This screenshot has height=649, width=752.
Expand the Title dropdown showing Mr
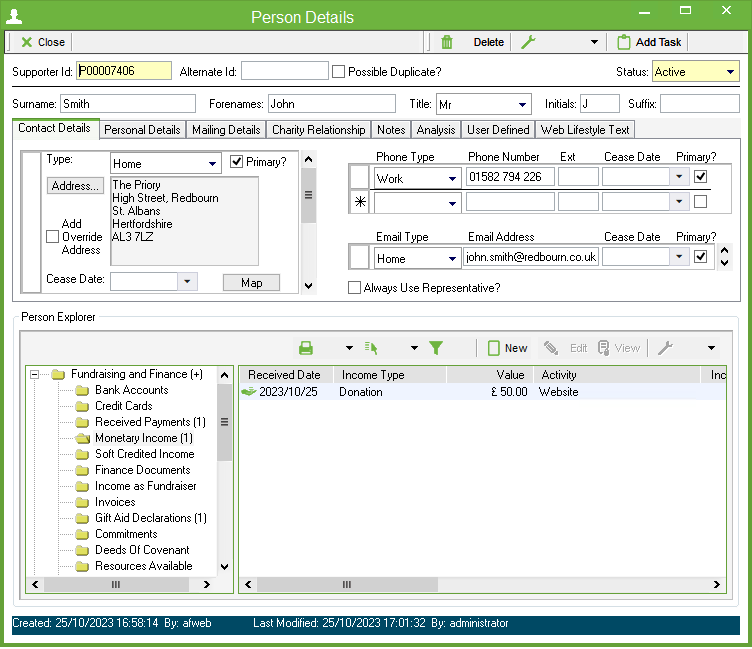click(x=523, y=104)
